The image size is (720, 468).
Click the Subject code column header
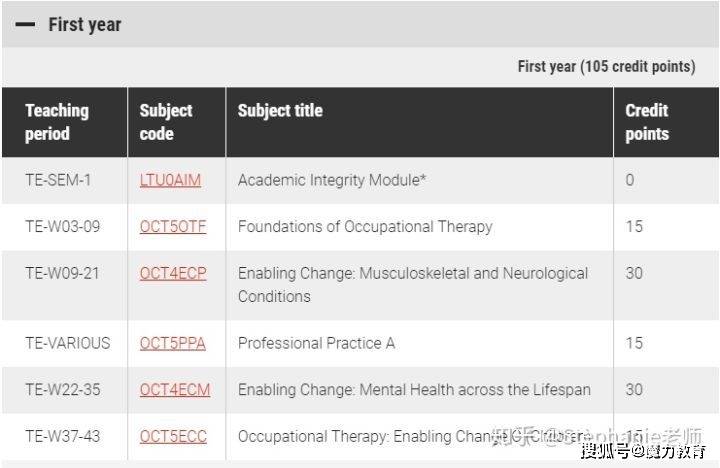(x=166, y=122)
